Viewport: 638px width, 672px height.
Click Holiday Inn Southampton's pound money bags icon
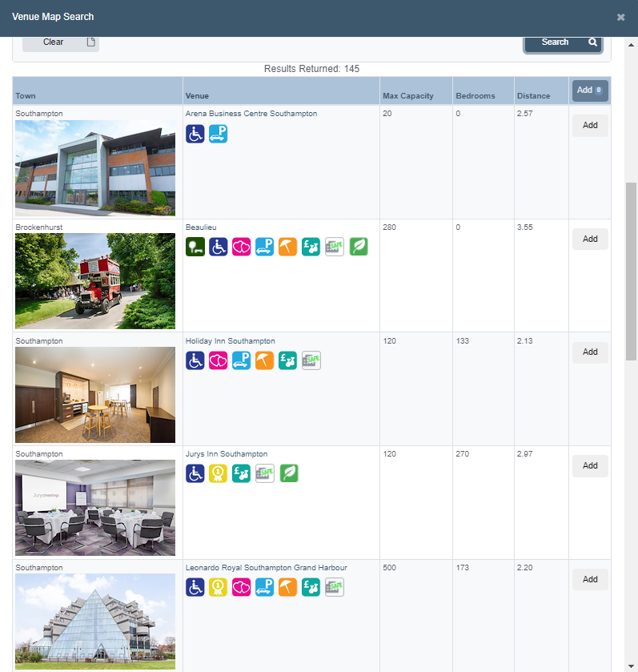pos(287,360)
